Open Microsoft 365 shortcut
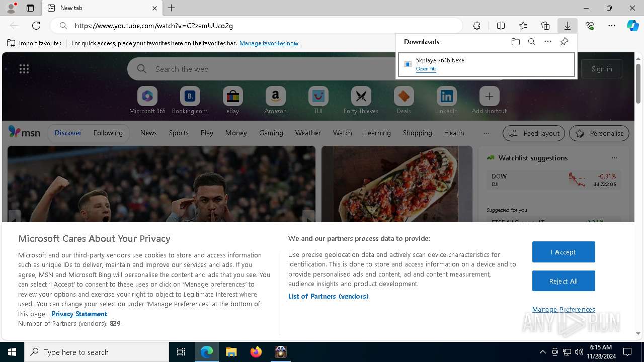644x362 pixels. (x=147, y=101)
